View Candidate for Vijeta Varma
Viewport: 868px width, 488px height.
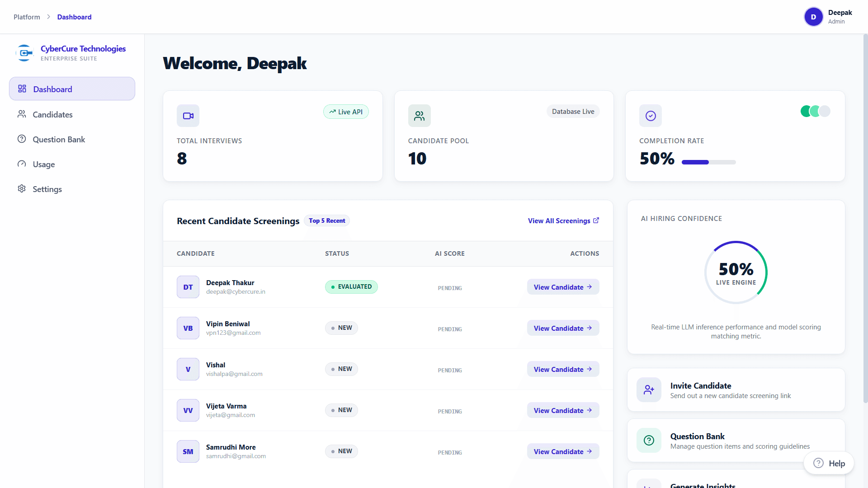563,410
